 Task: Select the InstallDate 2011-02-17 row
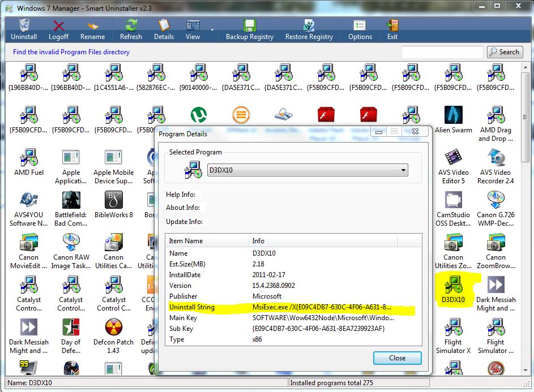pyautogui.click(x=293, y=274)
